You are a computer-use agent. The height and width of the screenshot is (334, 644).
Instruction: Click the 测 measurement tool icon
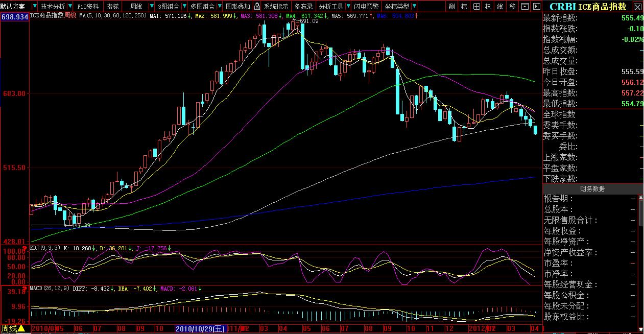tap(452, 7)
